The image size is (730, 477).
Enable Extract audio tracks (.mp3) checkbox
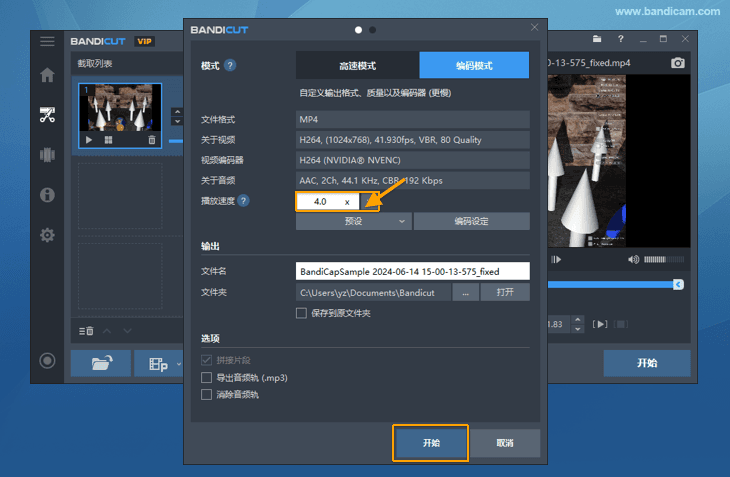(206, 377)
